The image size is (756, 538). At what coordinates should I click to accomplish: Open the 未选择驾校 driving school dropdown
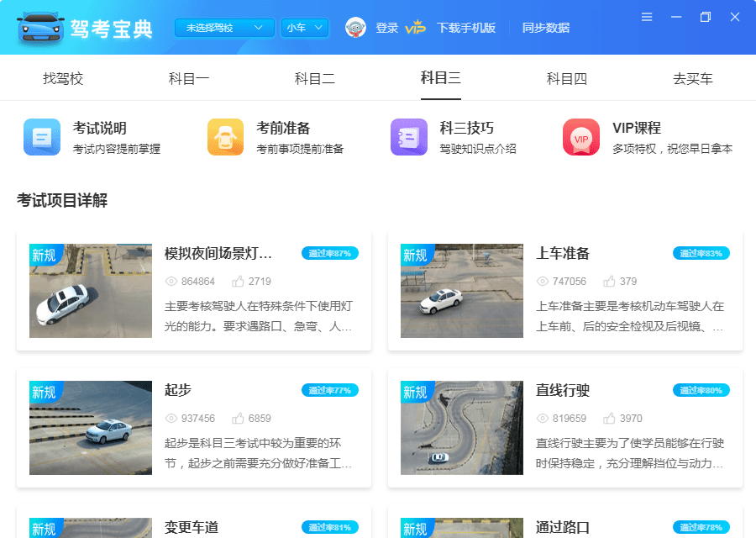pos(224,28)
